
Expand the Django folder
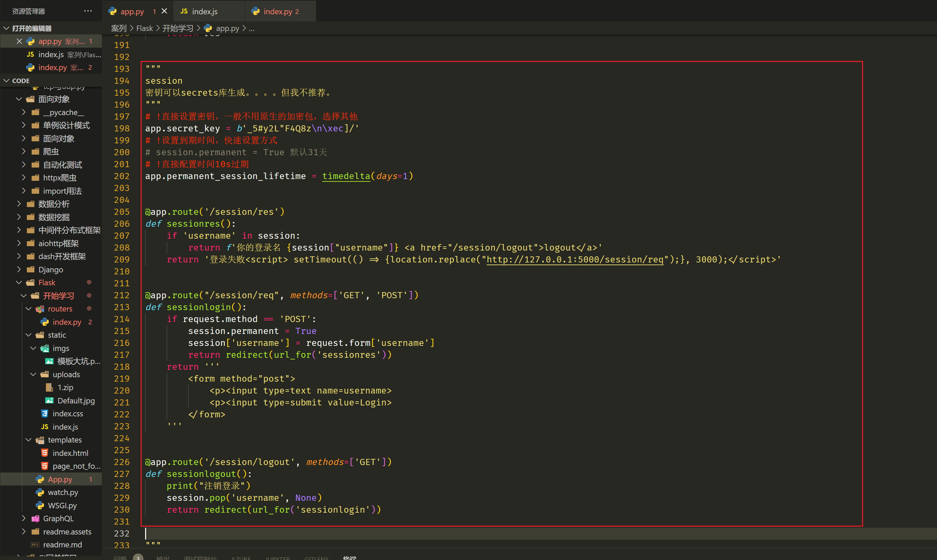coord(51,269)
